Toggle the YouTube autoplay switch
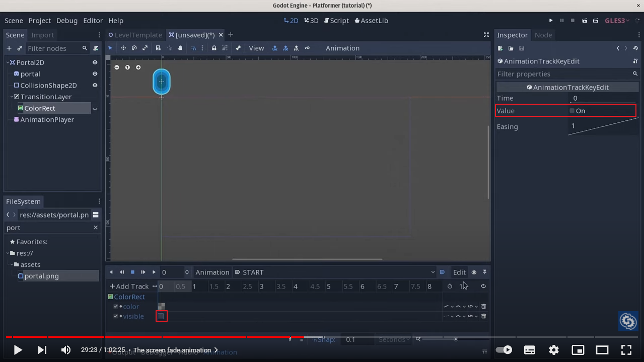Image resolution: width=644 pixels, height=362 pixels. (x=504, y=350)
